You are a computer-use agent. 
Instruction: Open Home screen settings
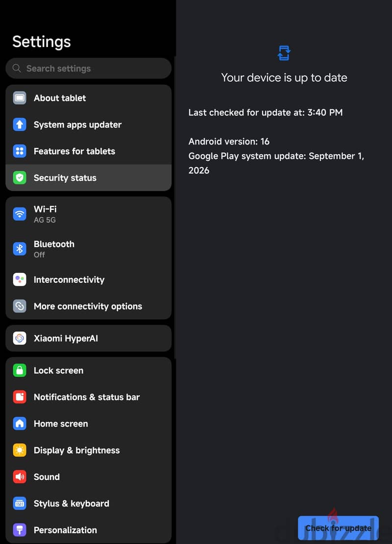[89, 423]
